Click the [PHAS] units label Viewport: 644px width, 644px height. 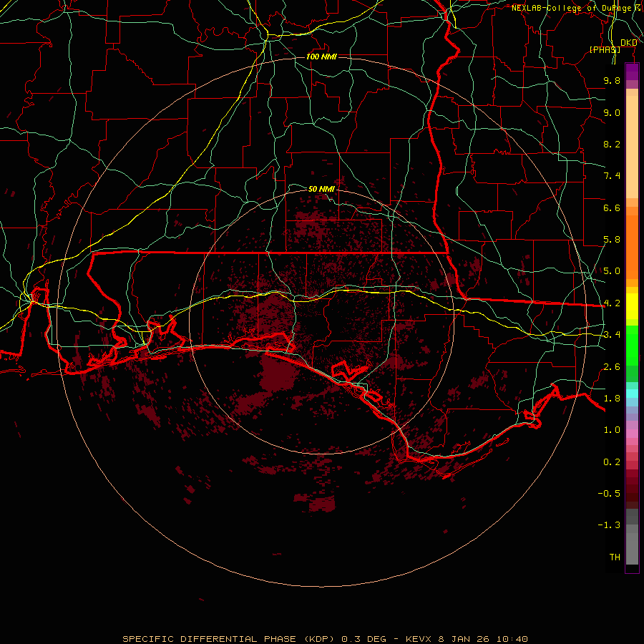[605, 49]
